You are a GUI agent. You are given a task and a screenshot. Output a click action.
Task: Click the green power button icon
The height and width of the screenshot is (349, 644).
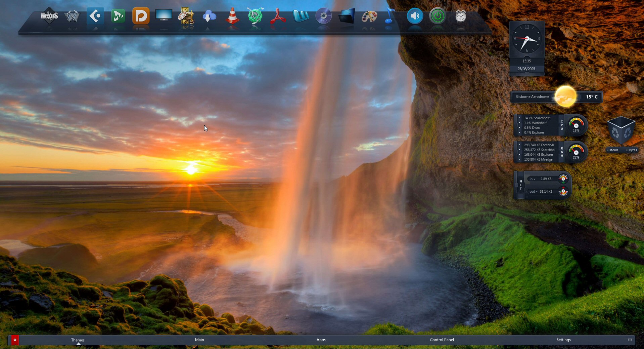click(438, 16)
